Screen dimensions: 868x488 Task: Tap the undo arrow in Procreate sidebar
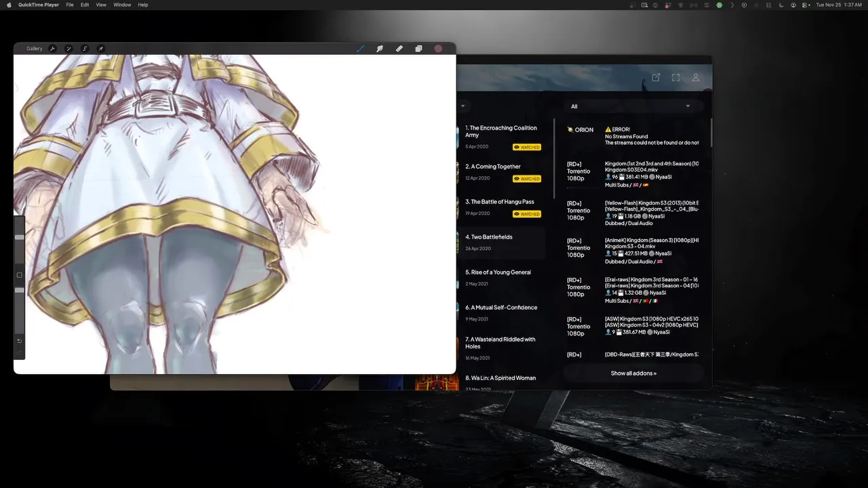coord(20,341)
